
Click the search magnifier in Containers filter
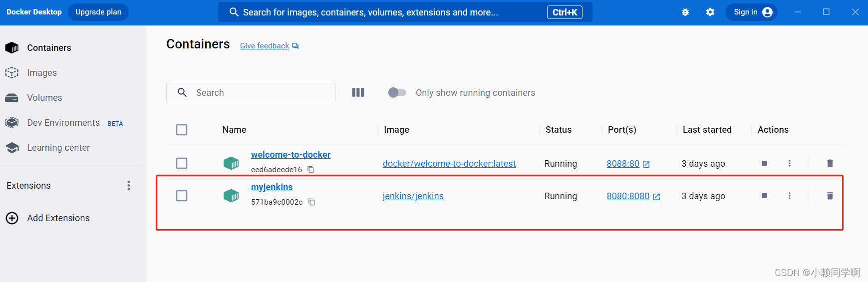182,92
